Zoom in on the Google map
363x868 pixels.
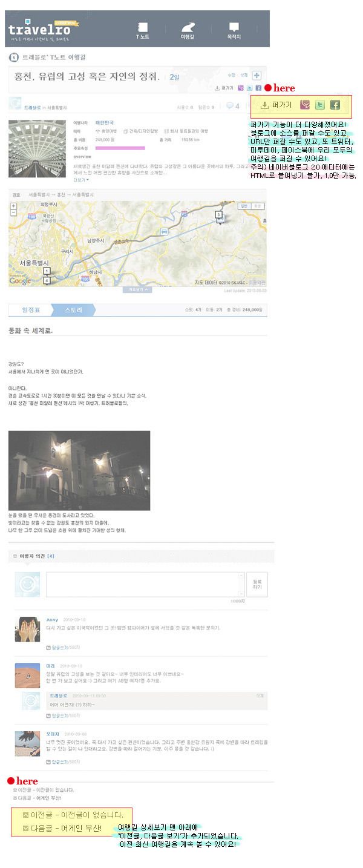pyautogui.click(x=13, y=206)
